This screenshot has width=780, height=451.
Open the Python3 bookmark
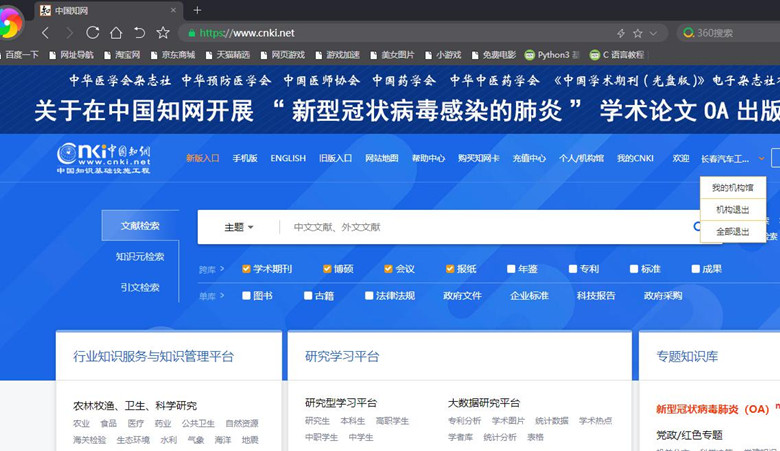[x=552, y=55]
